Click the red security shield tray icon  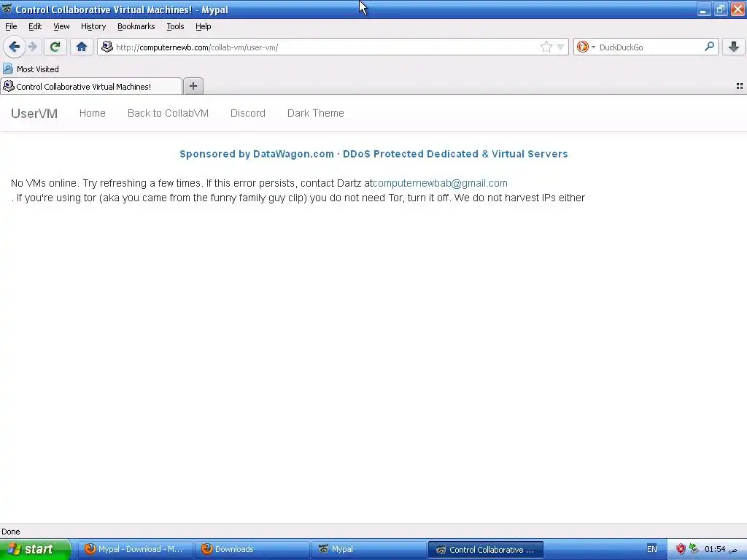681,549
